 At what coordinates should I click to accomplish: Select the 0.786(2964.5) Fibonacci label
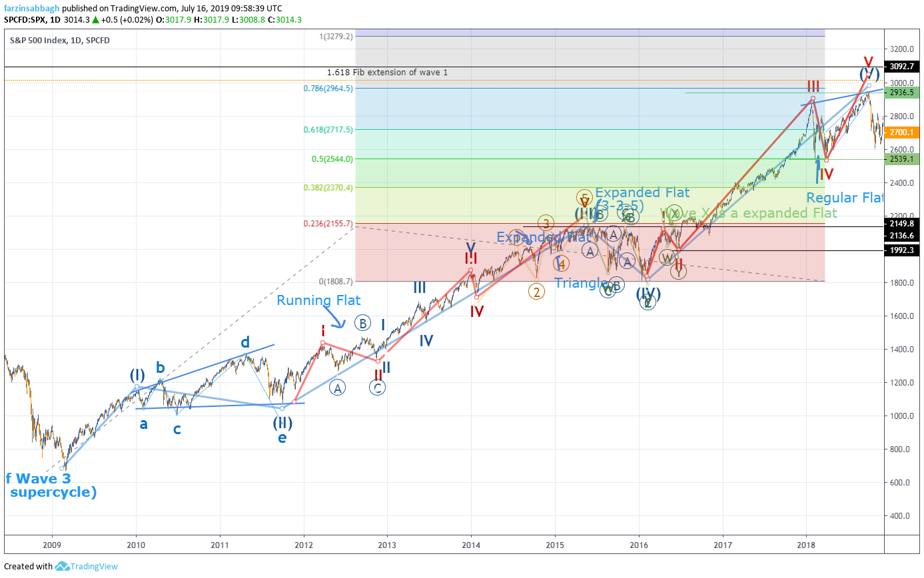tap(330, 88)
